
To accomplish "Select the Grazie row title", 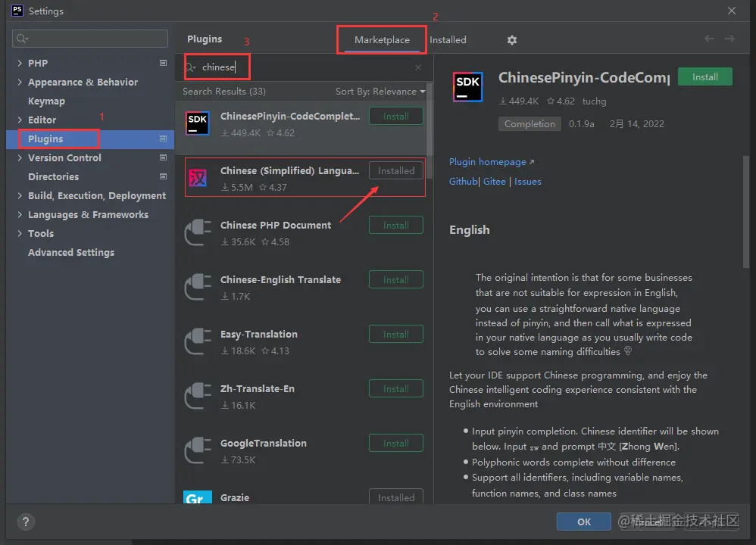I will click(235, 497).
